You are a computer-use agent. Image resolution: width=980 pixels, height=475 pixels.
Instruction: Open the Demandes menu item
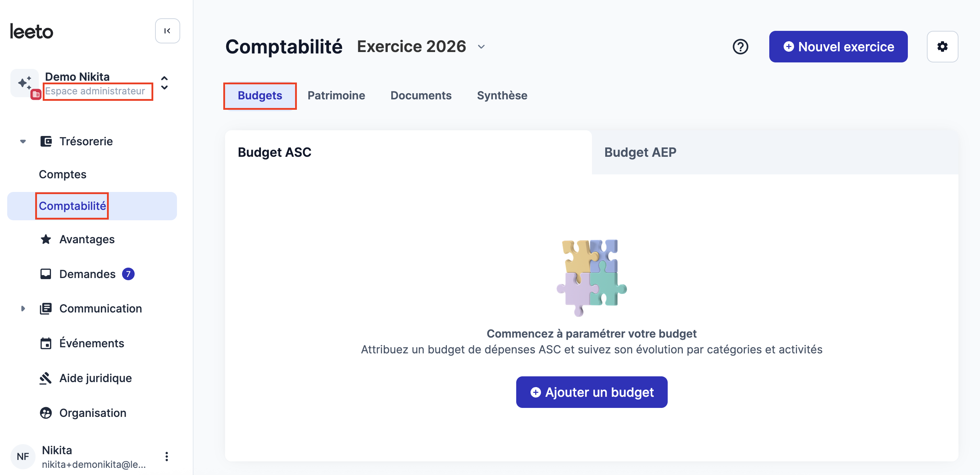pyautogui.click(x=88, y=274)
